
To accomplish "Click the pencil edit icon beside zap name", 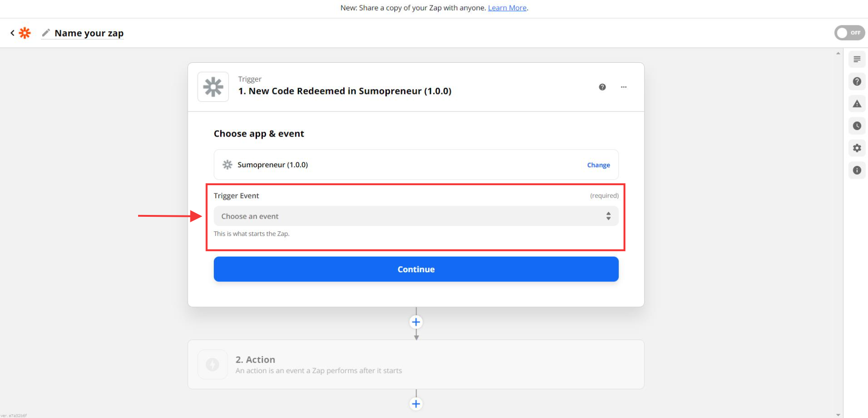I will (46, 33).
